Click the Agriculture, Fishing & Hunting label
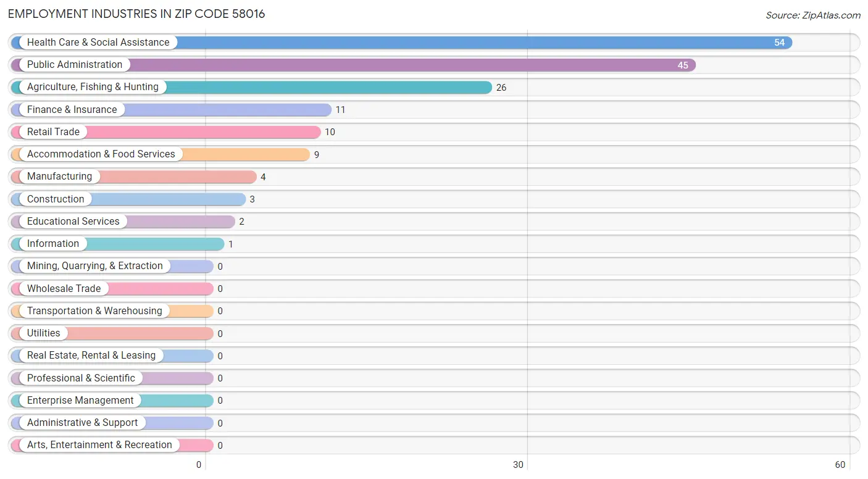The width and height of the screenshot is (868, 479). (x=93, y=87)
